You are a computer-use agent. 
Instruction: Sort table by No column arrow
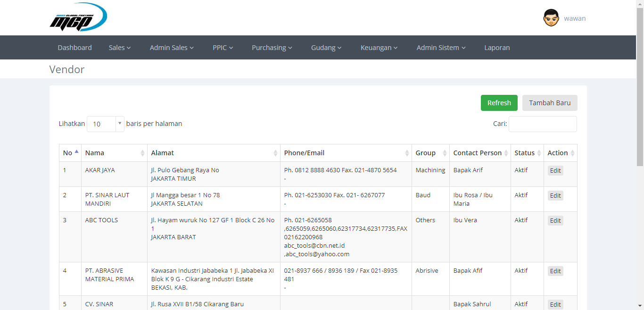(76, 152)
